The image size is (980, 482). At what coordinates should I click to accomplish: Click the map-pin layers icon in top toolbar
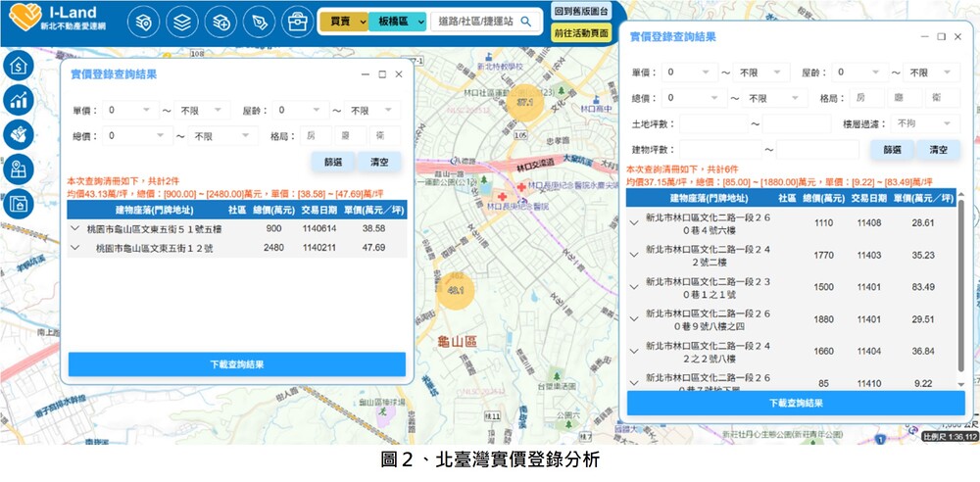143,22
